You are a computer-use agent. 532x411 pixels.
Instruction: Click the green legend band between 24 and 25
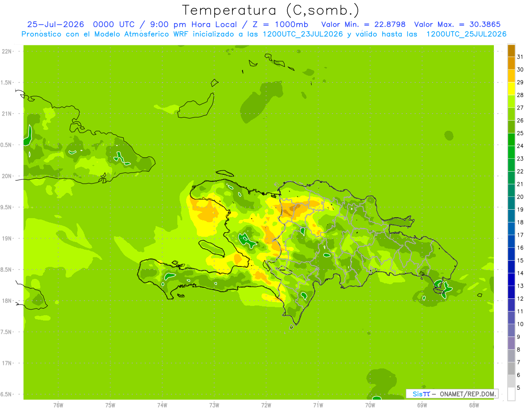(x=511, y=140)
